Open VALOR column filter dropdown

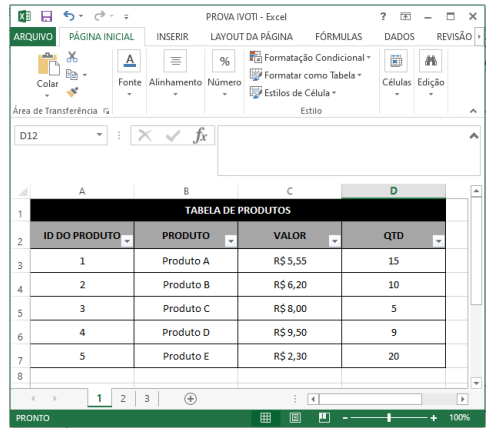coord(334,241)
